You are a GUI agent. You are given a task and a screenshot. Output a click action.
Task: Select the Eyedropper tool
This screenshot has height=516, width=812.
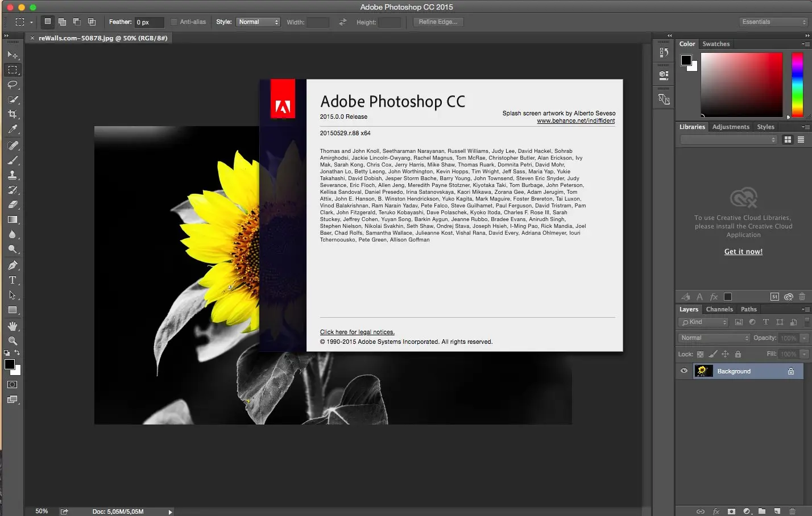(13, 129)
